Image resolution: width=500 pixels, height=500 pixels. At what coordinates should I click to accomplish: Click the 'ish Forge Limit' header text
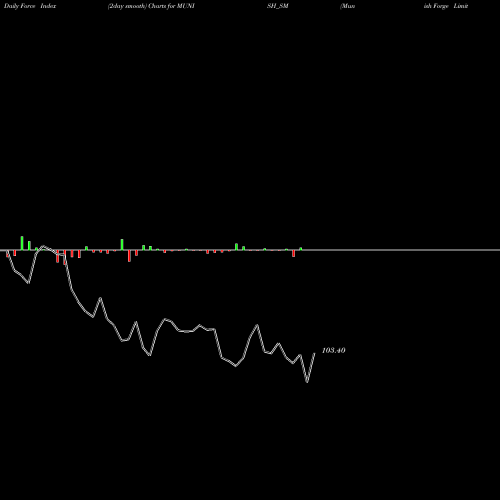pos(446,6)
